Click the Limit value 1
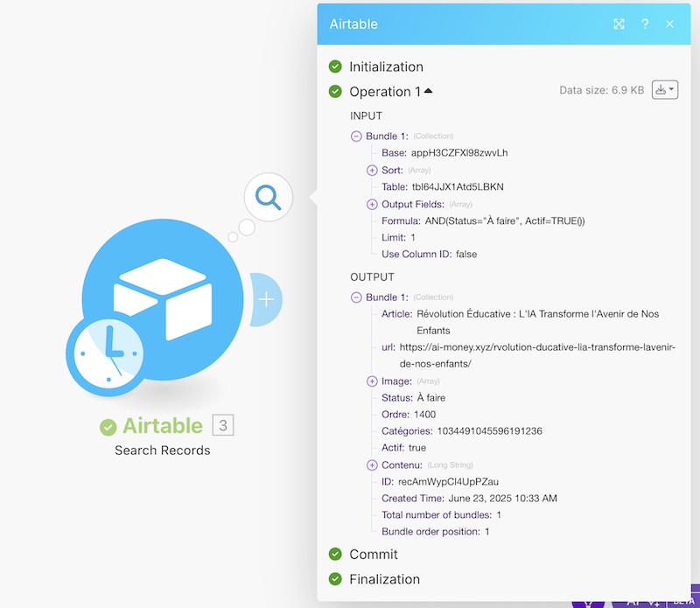700x608 pixels. click(x=413, y=237)
